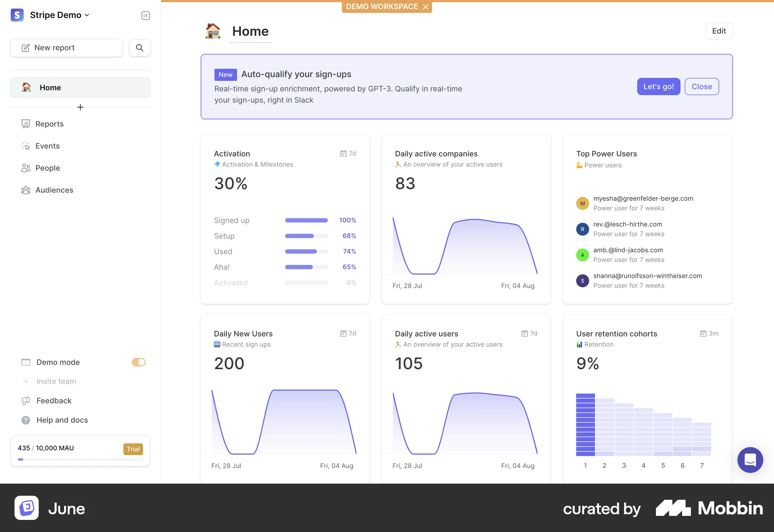The height and width of the screenshot is (532, 774).
Task: Collapse the sidebar panel icon
Action: pos(146,15)
